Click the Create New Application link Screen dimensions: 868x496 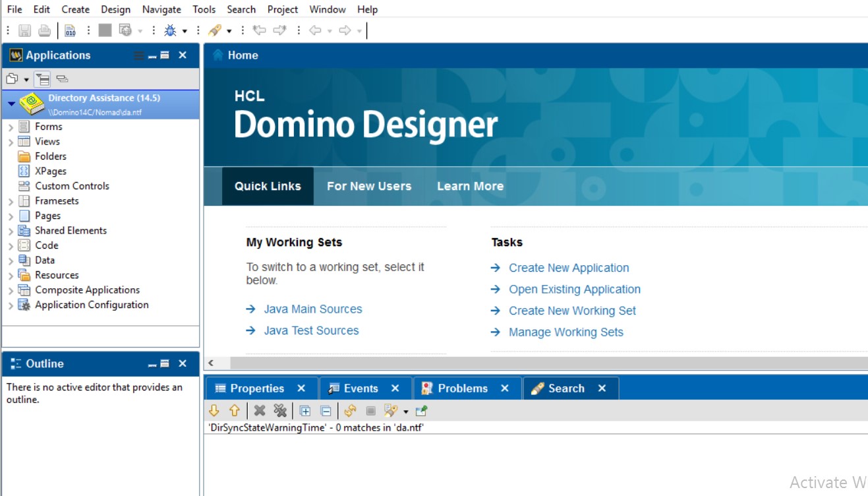[x=568, y=268]
